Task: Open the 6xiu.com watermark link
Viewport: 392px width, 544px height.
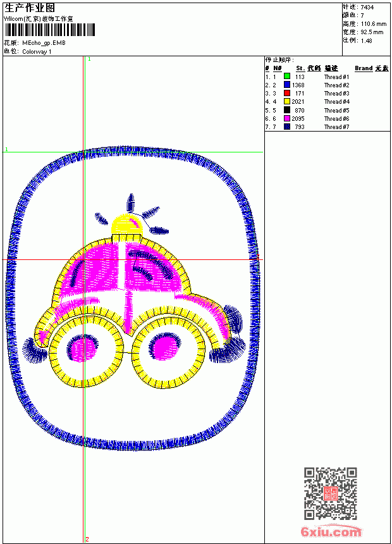Action: tap(331, 531)
